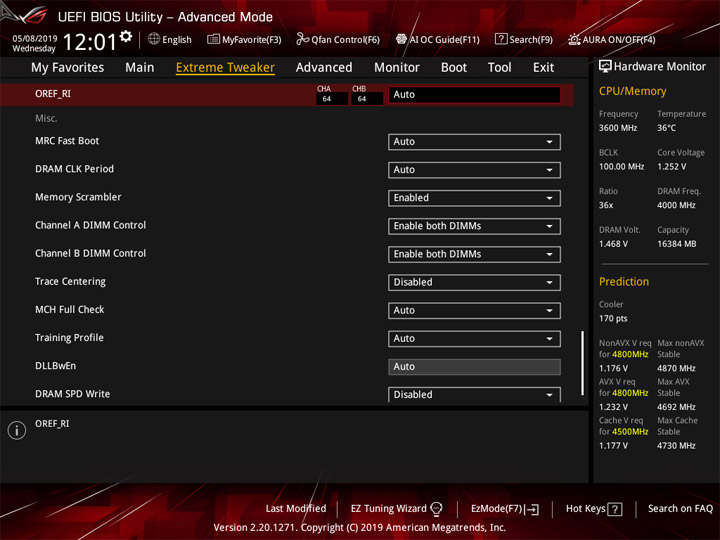Open the settings gear next to clock

tap(126, 36)
